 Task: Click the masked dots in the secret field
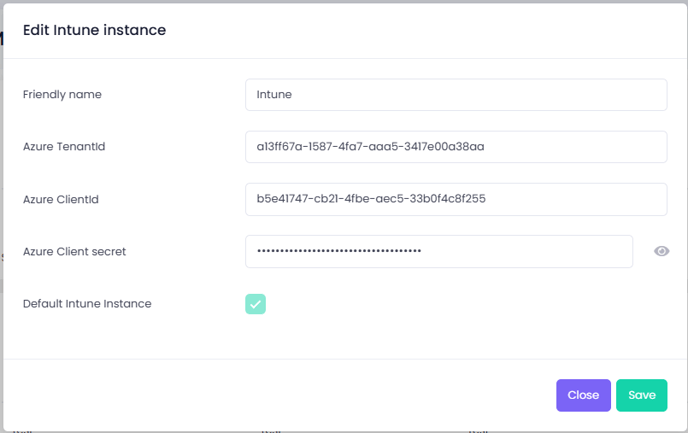click(x=339, y=251)
